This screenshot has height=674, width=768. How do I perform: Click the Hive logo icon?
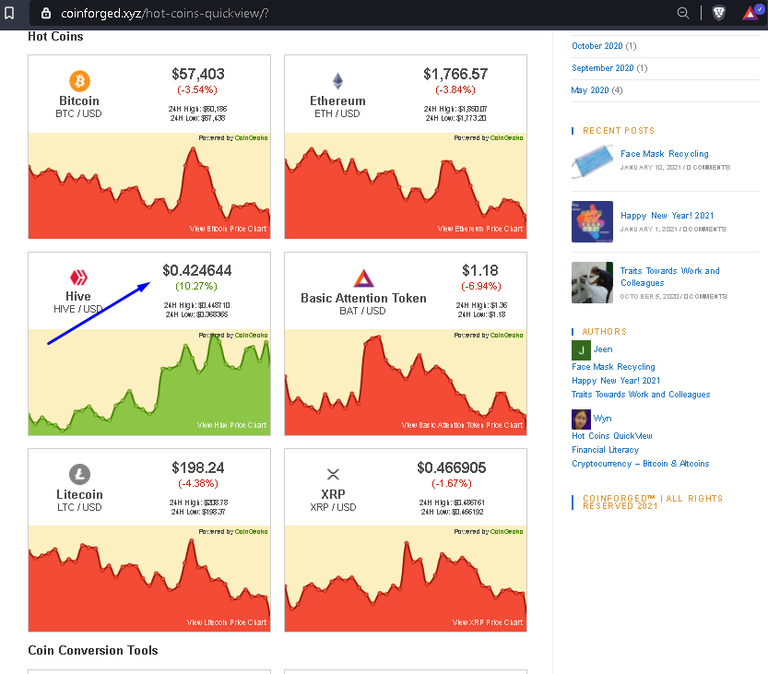[x=78, y=277]
